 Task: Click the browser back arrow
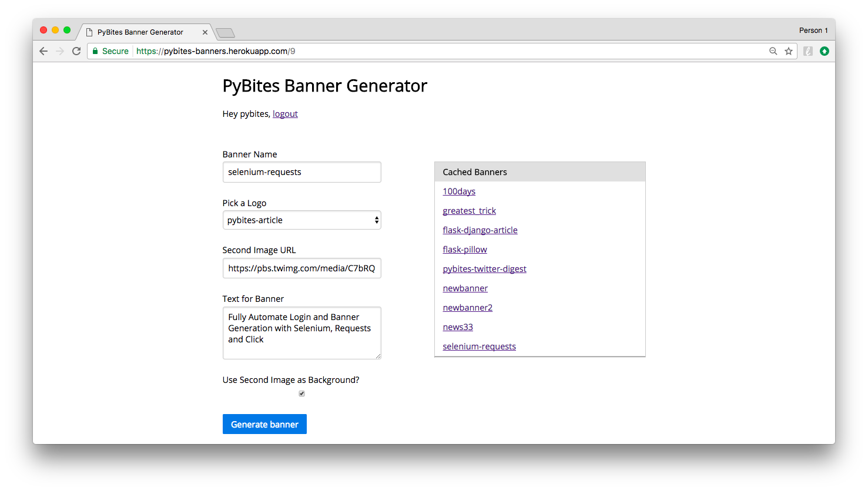pos(43,51)
